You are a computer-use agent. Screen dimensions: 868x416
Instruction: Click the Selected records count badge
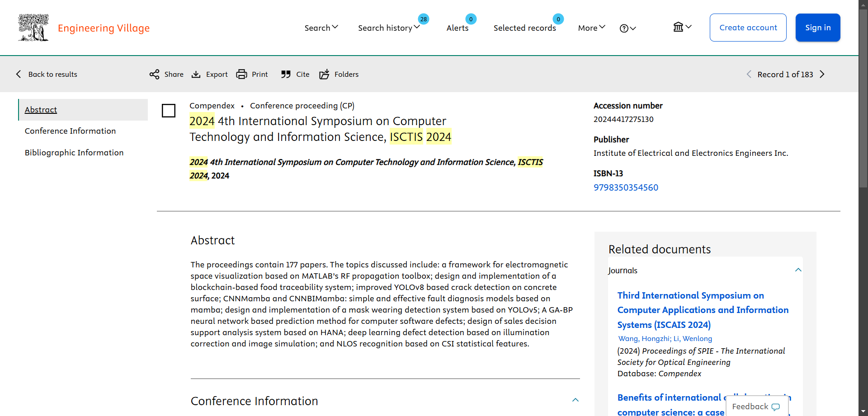coord(558,19)
